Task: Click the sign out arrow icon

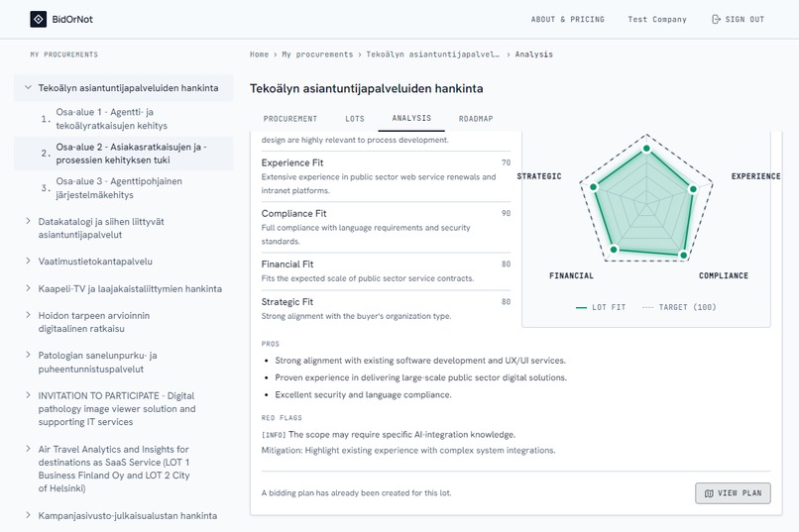Action: point(716,20)
